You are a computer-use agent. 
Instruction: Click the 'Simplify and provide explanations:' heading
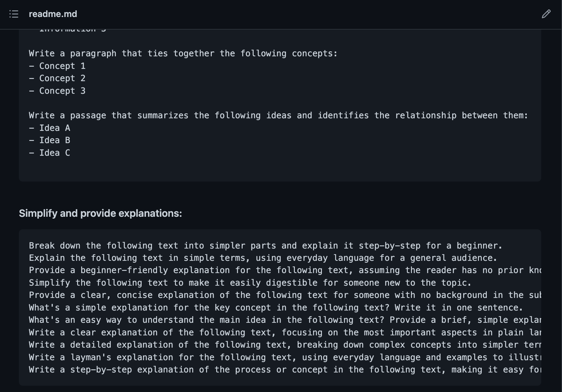(100, 213)
